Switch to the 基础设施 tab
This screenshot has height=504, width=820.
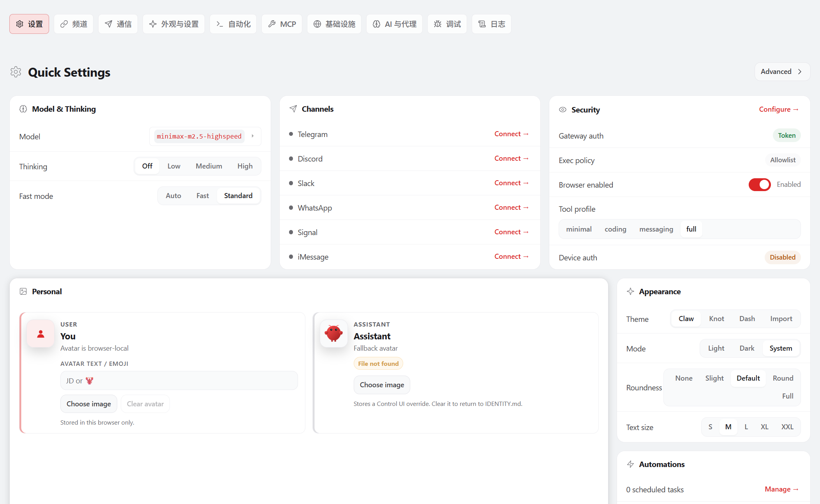[334, 24]
